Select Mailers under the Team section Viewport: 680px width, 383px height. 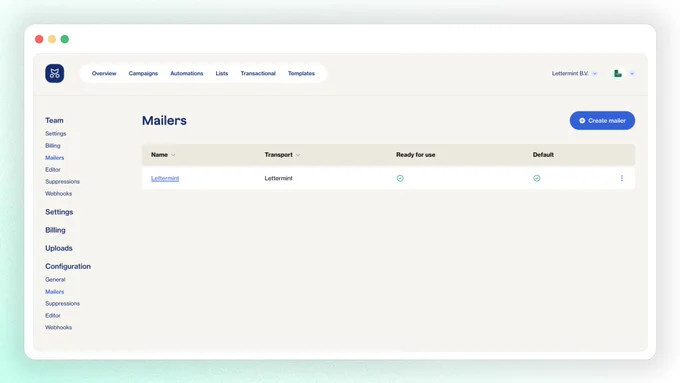(55, 158)
